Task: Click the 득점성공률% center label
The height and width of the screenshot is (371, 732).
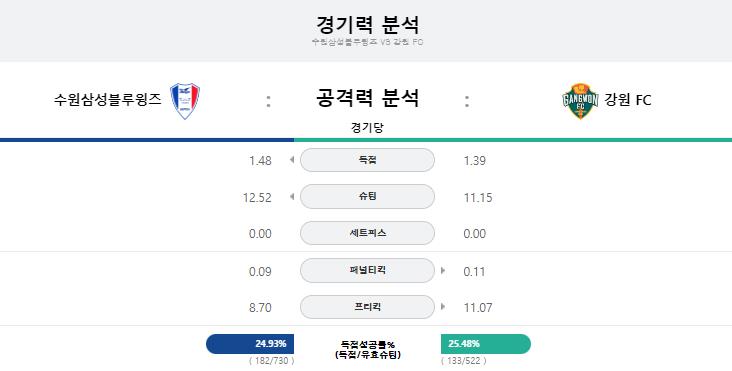Action: coord(367,345)
